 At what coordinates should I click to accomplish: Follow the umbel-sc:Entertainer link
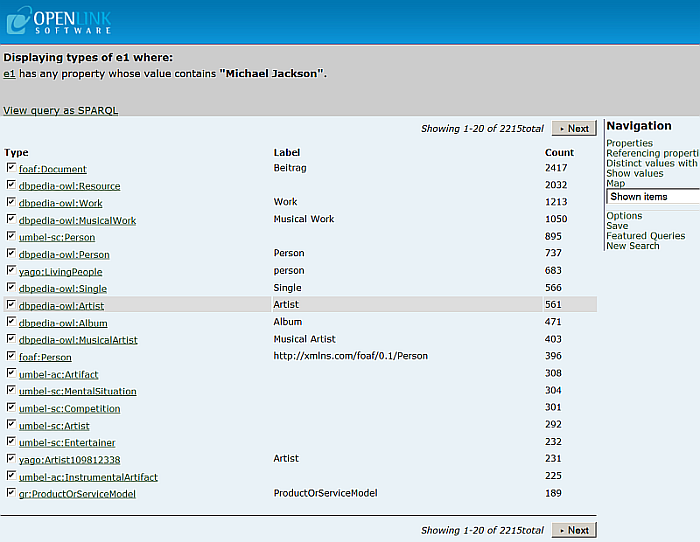click(67, 443)
